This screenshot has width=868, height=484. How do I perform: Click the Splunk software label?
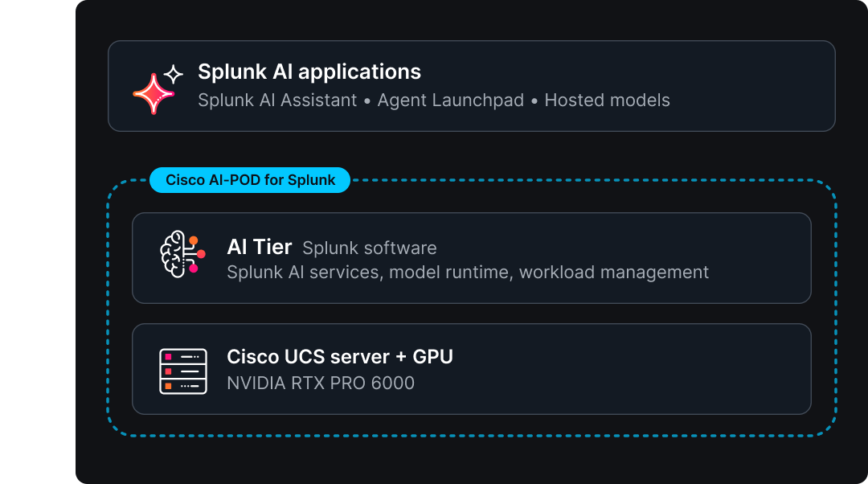click(369, 248)
